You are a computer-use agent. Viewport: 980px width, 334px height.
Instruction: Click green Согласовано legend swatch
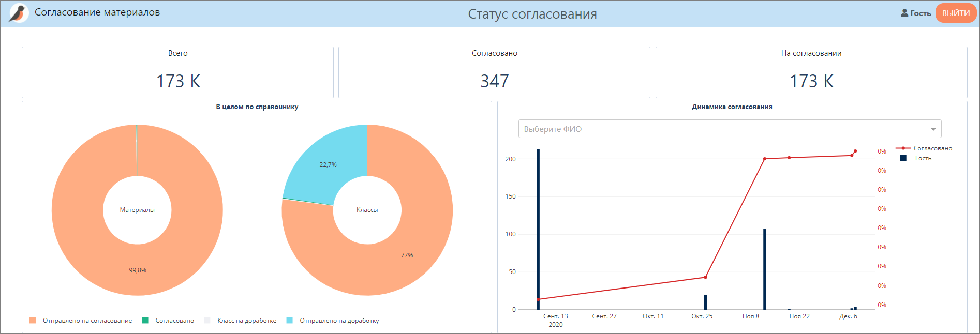(145, 321)
